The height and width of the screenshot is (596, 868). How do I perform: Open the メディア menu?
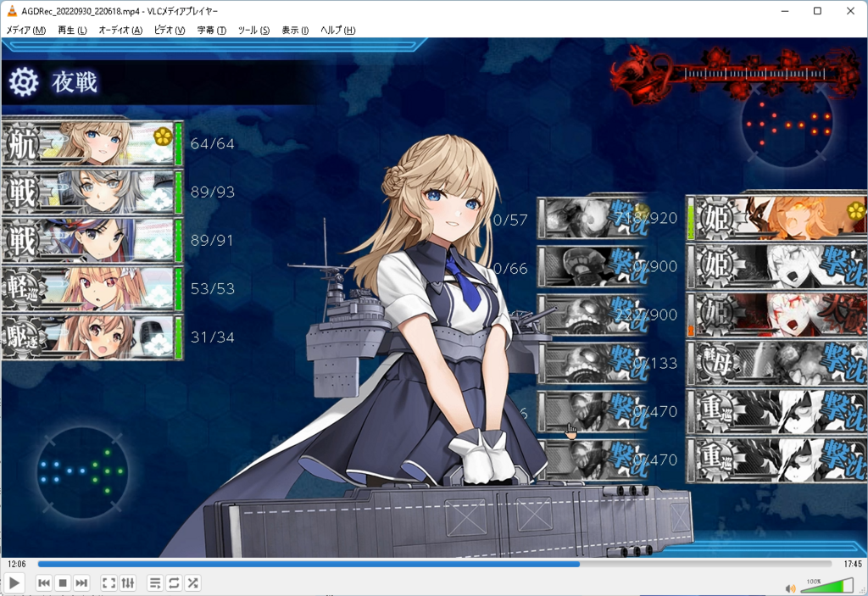pyautogui.click(x=26, y=31)
